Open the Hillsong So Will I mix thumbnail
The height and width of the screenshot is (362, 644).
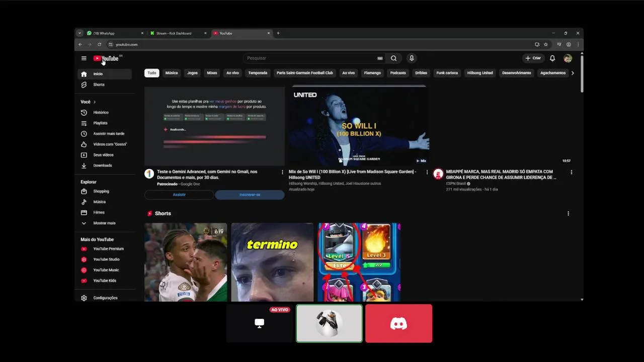click(359, 126)
